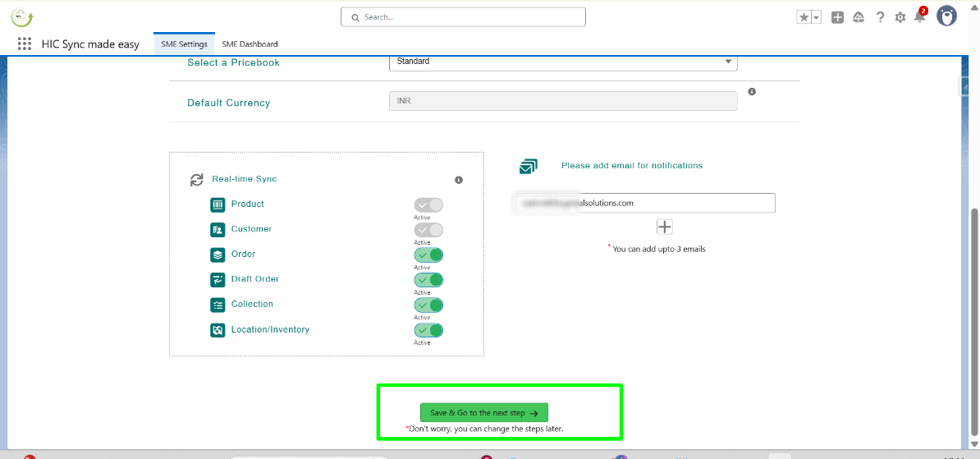Image resolution: width=980 pixels, height=459 pixels.
Task: Click the global actions plus icon
Action: coord(837,17)
